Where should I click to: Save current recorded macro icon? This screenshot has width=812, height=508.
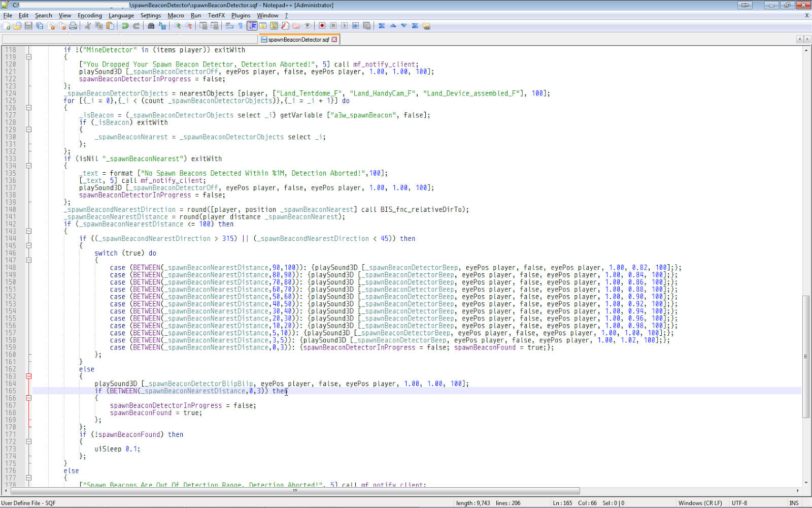pyautogui.click(x=366, y=26)
